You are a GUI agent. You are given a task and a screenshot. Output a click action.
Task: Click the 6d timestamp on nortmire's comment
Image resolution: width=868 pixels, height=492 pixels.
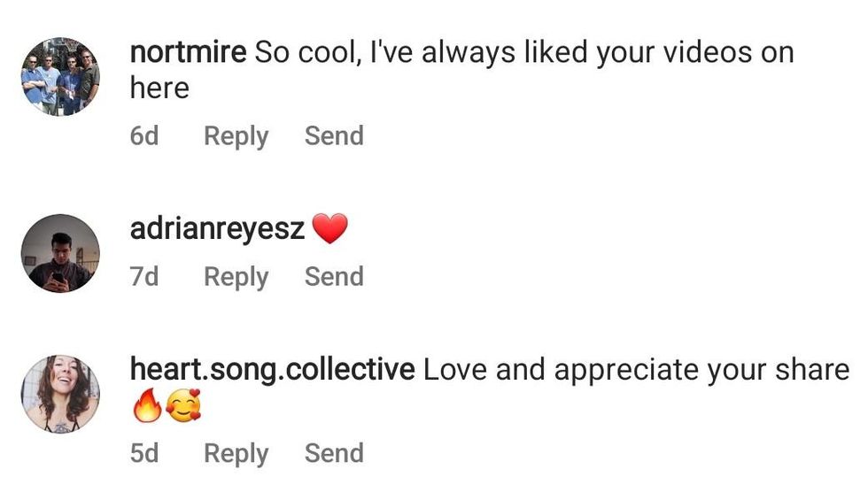pyautogui.click(x=144, y=136)
